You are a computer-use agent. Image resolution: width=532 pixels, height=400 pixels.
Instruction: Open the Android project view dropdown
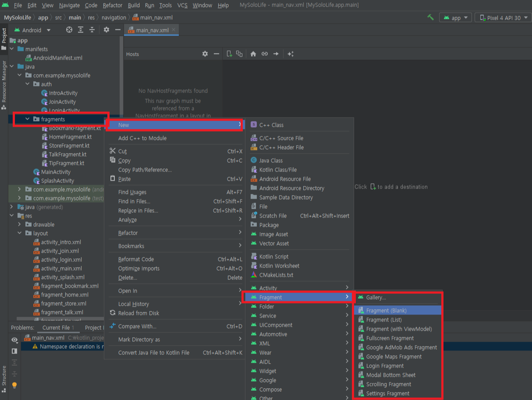point(32,30)
